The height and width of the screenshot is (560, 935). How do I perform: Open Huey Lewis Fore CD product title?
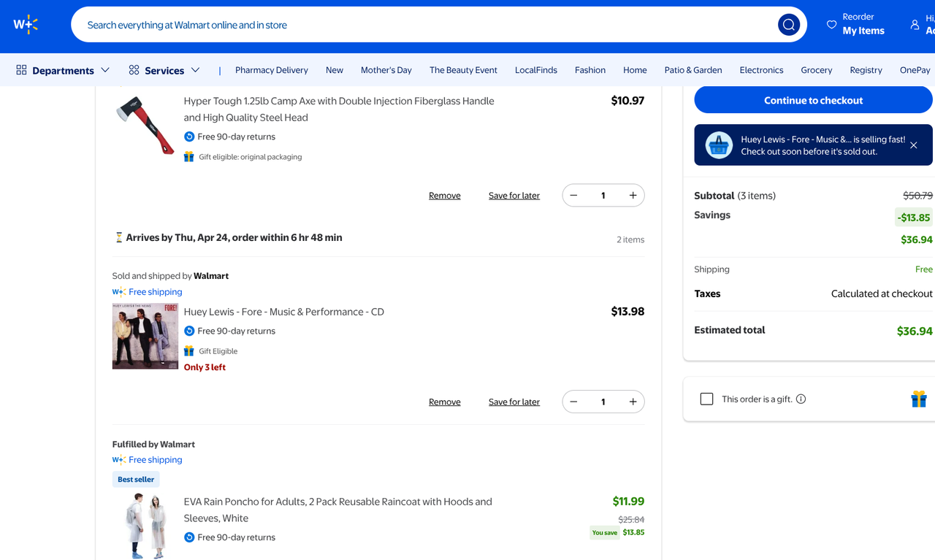(284, 312)
